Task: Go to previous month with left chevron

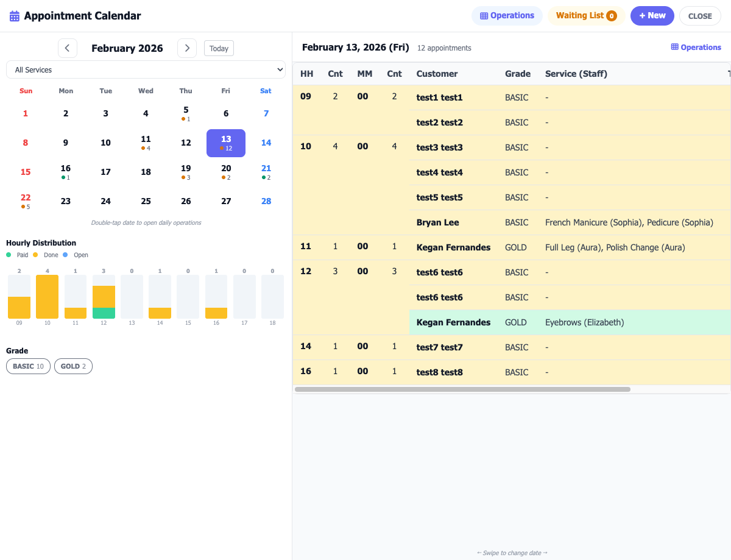Action: [68, 48]
